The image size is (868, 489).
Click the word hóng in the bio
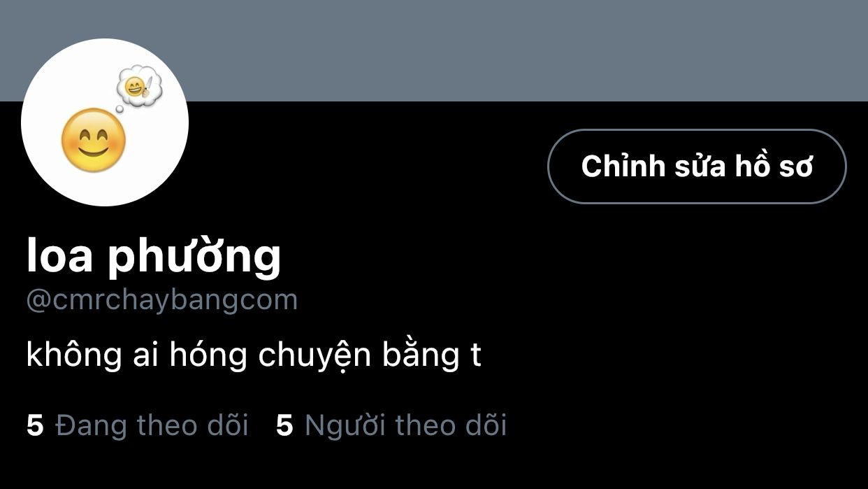[208, 355]
